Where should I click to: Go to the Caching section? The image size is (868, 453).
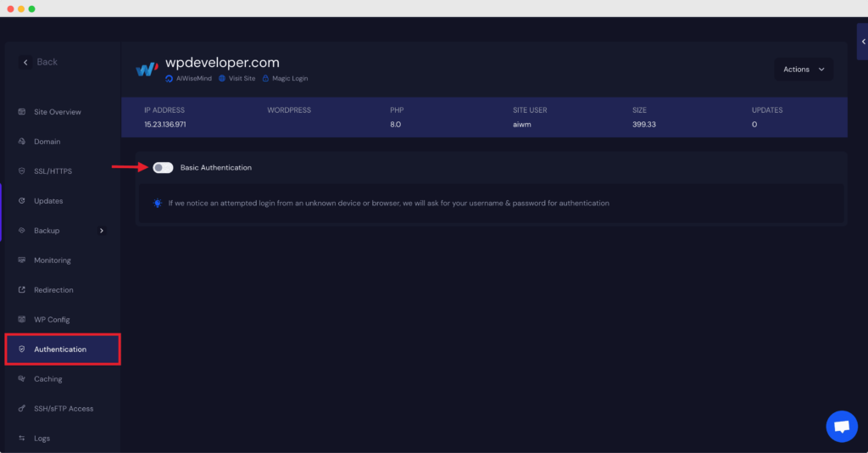pyautogui.click(x=47, y=379)
